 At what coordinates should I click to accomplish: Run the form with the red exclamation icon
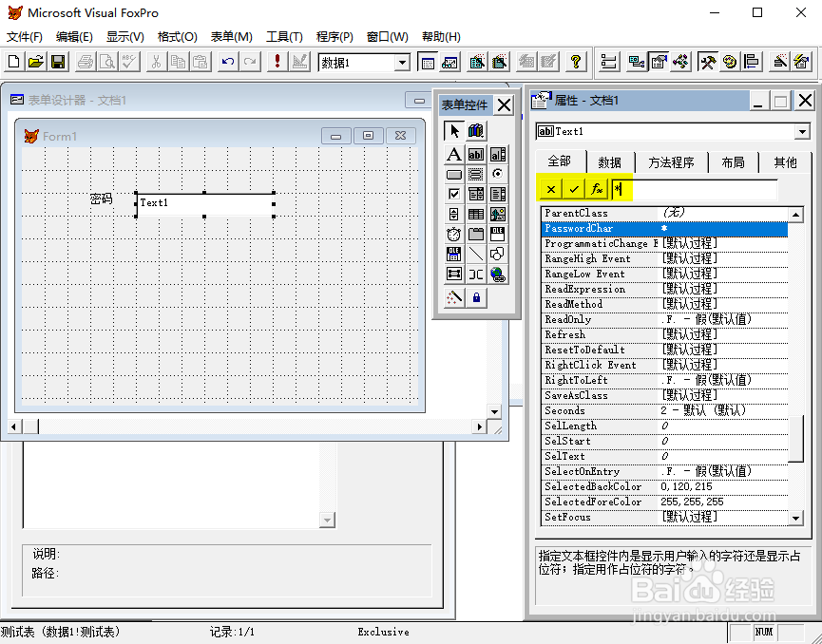pyautogui.click(x=277, y=63)
